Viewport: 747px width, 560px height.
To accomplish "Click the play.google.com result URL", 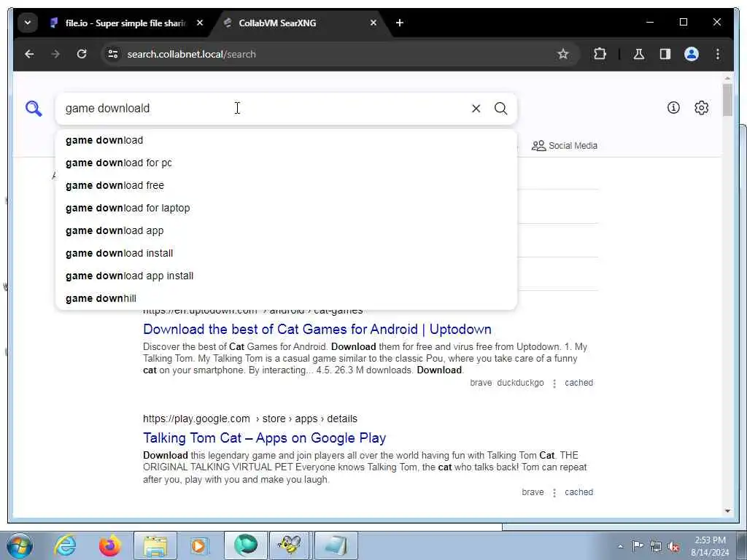I will tap(250, 419).
